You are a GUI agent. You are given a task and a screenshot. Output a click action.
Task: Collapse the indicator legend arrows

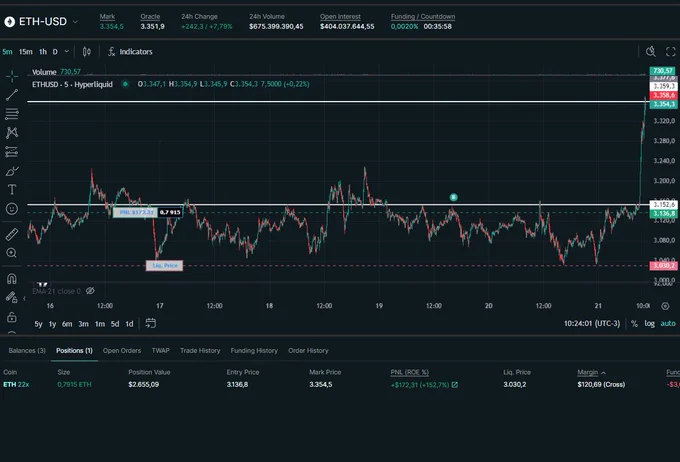[42, 285]
